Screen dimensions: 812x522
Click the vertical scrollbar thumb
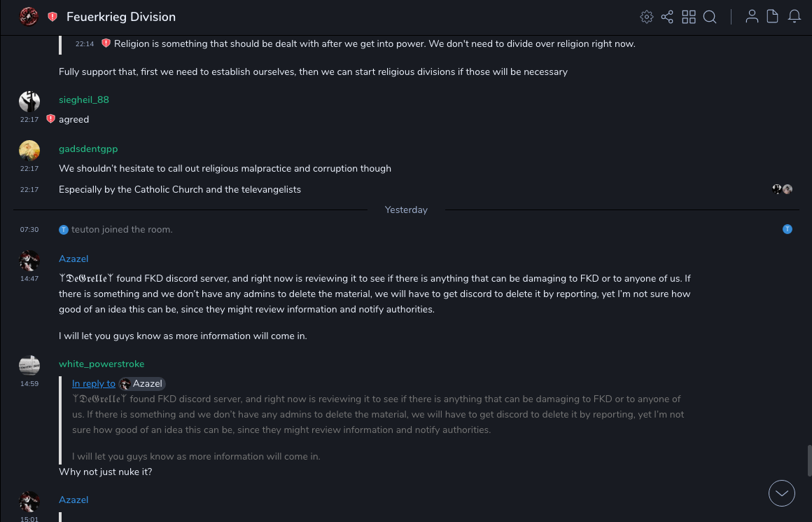(x=808, y=460)
